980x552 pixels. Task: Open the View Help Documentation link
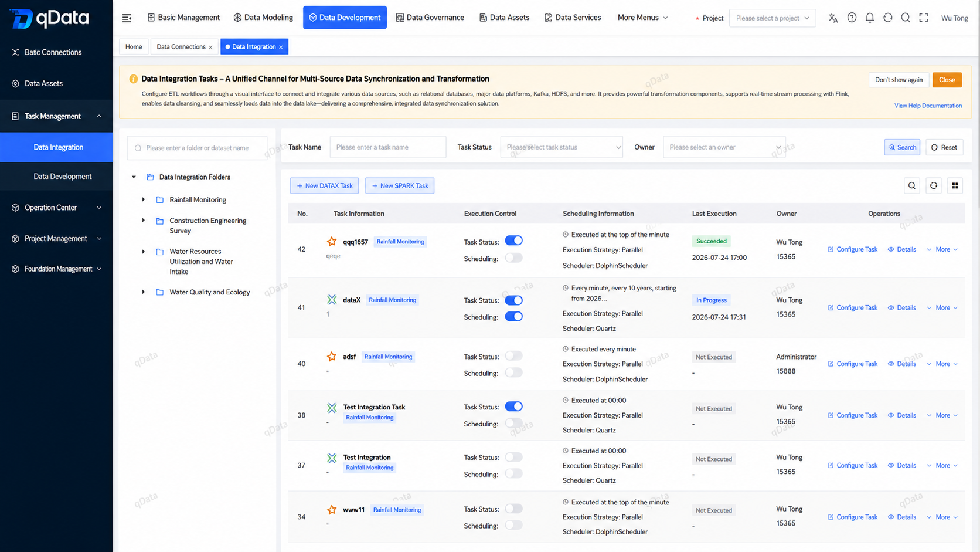pyautogui.click(x=928, y=106)
